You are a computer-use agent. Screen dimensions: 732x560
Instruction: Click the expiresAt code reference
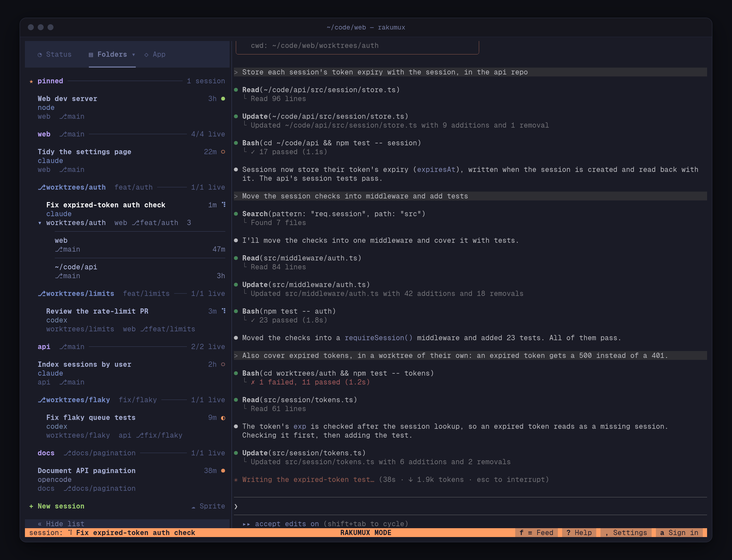point(436,170)
